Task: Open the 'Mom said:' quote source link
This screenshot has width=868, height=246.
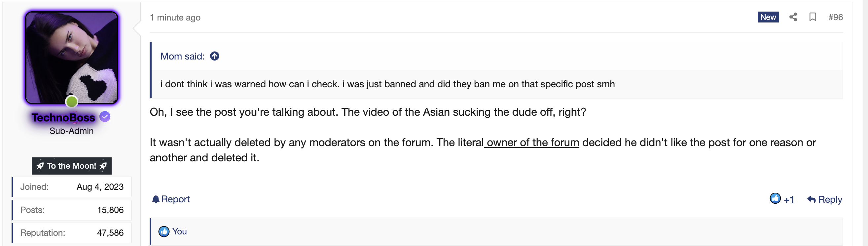Action: (182, 56)
